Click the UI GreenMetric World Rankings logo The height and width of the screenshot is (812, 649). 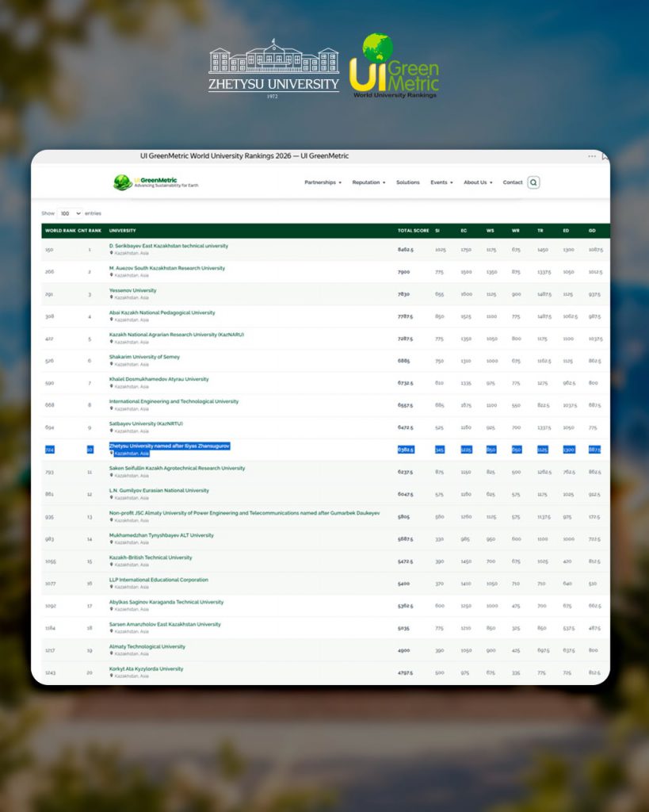[x=395, y=66]
